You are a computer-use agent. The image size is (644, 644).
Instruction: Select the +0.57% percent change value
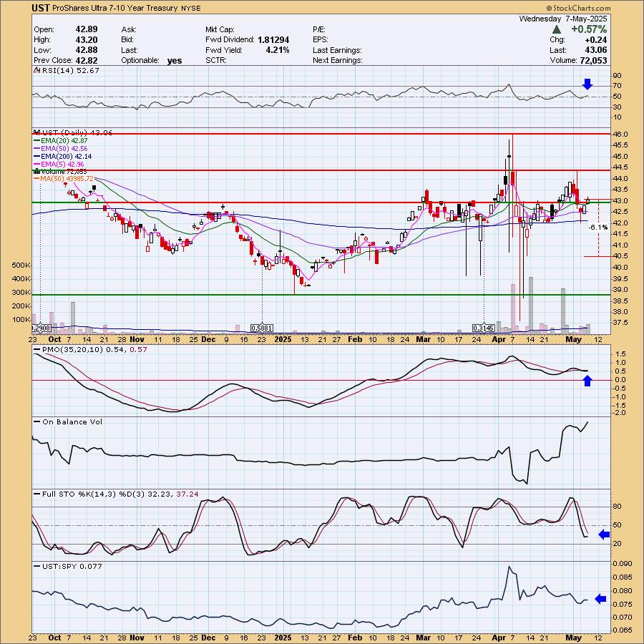pos(589,29)
